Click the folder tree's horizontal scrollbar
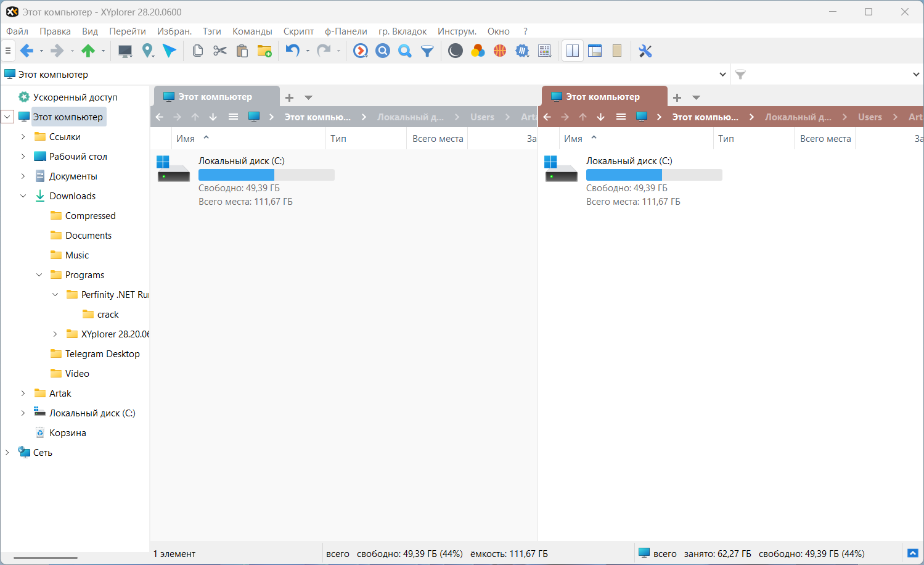The image size is (924, 565). point(46,558)
